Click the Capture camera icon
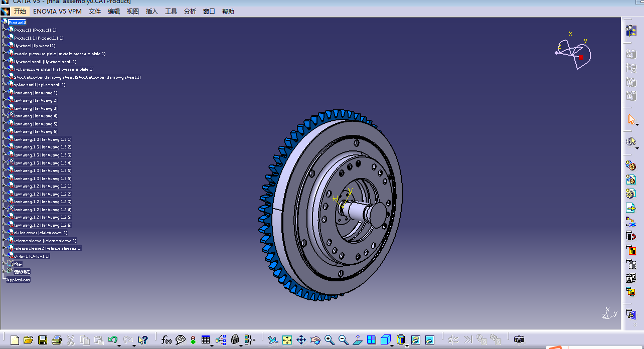This screenshot has width=644, height=349. (519, 339)
